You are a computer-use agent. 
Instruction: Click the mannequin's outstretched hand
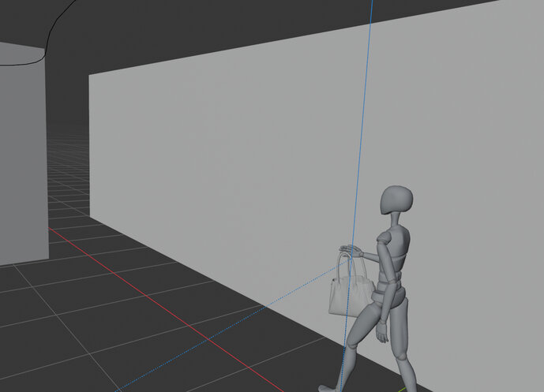[351, 251]
